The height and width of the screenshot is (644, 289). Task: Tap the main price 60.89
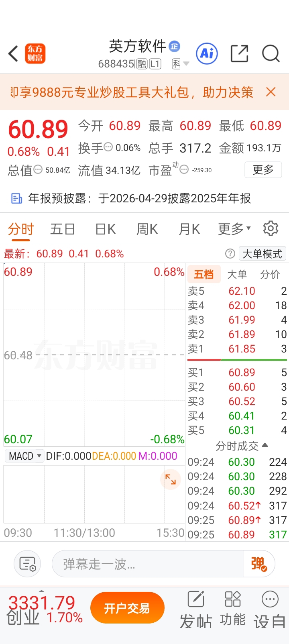(x=38, y=129)
